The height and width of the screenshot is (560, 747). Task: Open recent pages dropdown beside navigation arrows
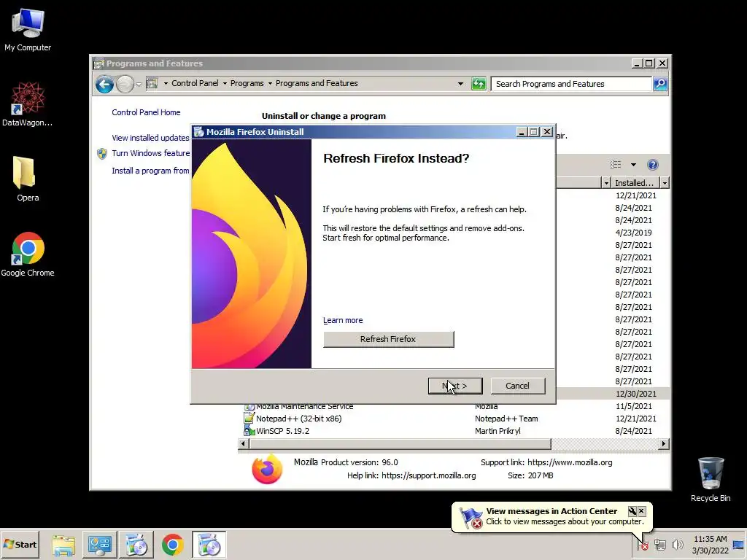tap(139, 85)
